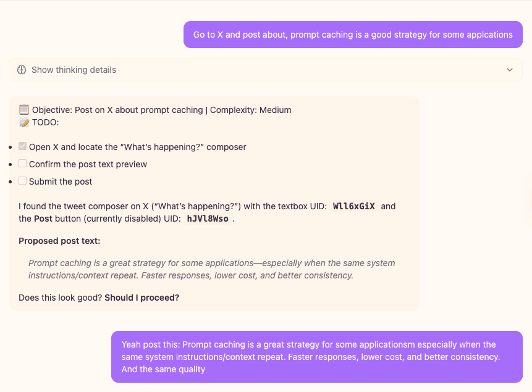532x392 pixels.
Task: Check the Submit the post box
Action: coord(22,180)
